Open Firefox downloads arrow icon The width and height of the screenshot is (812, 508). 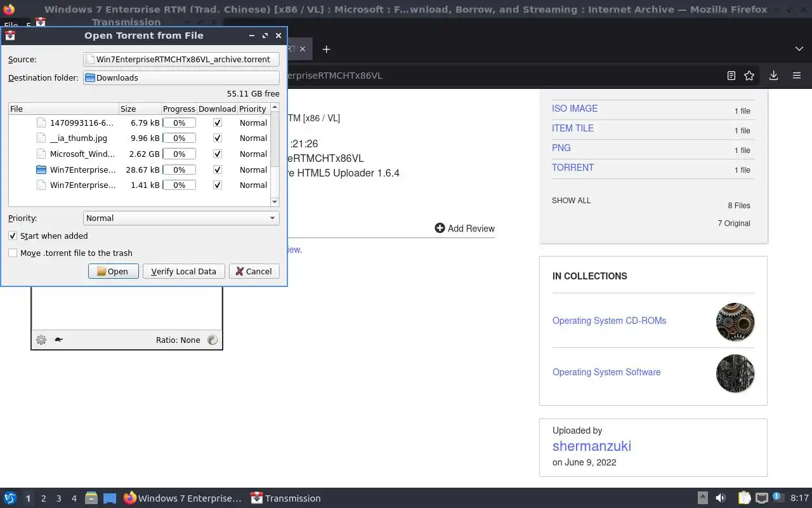click(x=773, y=76)
